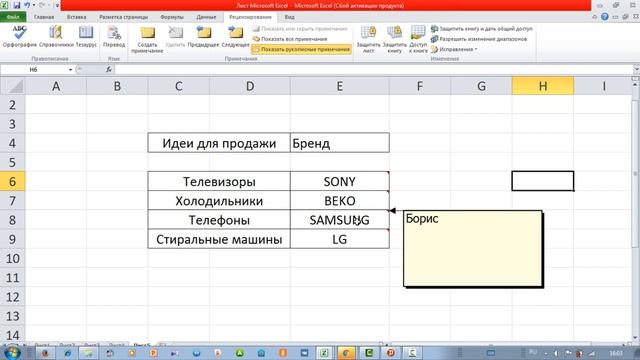
Task: Switch to the Главная tab
Action: 44,17
